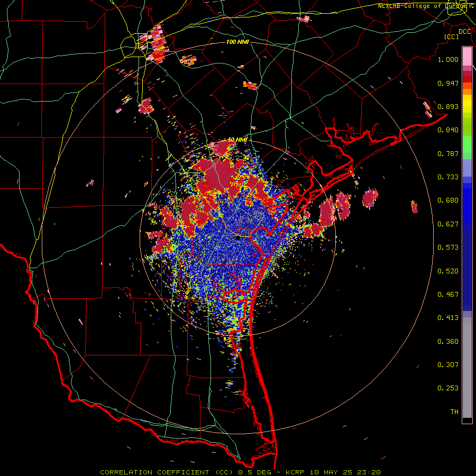Select the 0.520 legend value
Viewport: 476px width, 476px height.
point(448,271)
